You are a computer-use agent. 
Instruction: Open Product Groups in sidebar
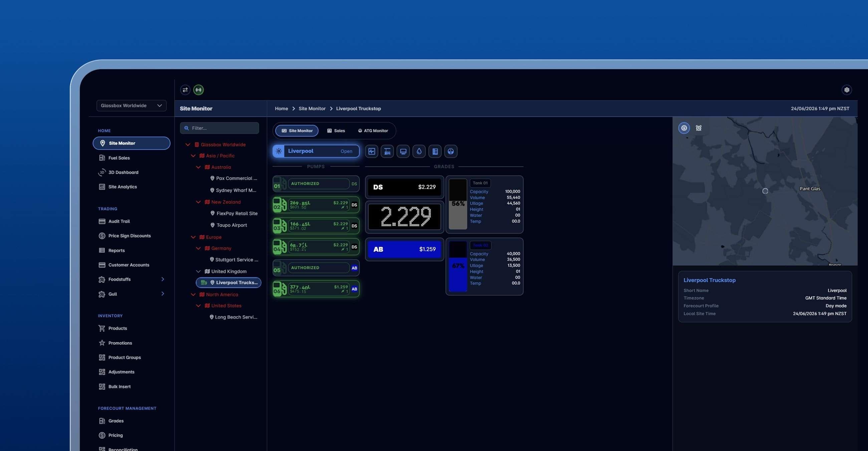click(x=125, y=357)
